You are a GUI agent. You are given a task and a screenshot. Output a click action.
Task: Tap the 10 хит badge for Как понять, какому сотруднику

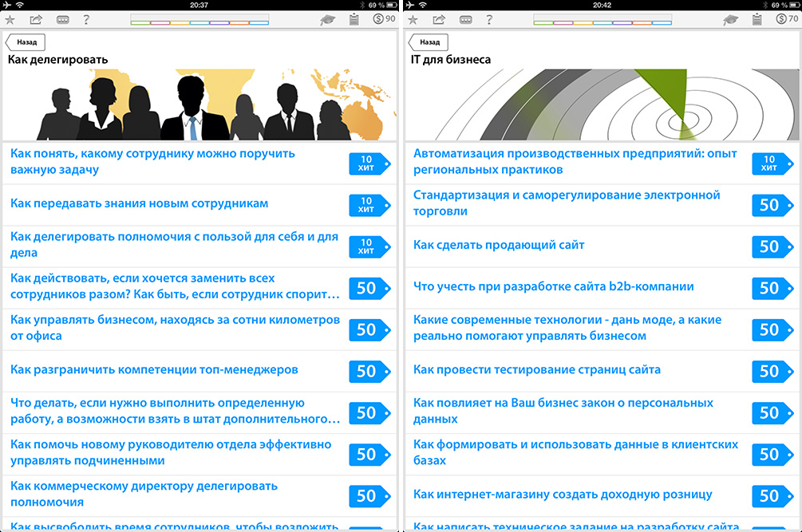point(369,164)
